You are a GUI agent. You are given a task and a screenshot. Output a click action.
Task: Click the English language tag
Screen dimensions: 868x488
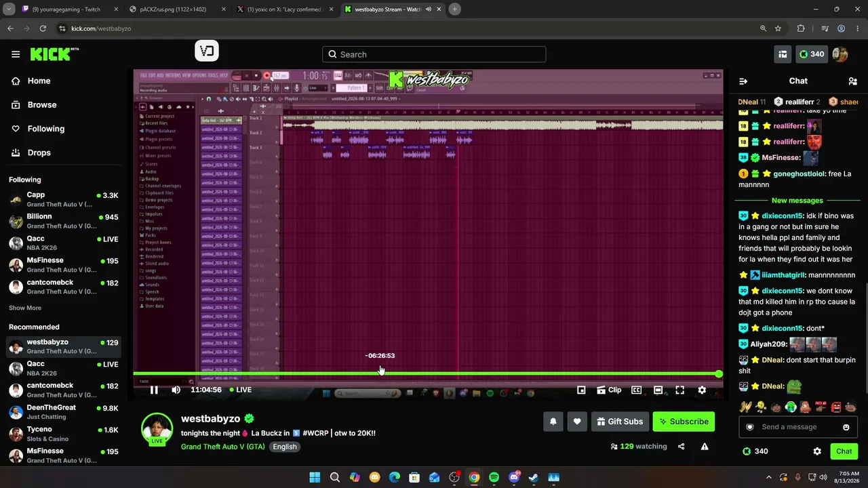(x=285, y=447)
